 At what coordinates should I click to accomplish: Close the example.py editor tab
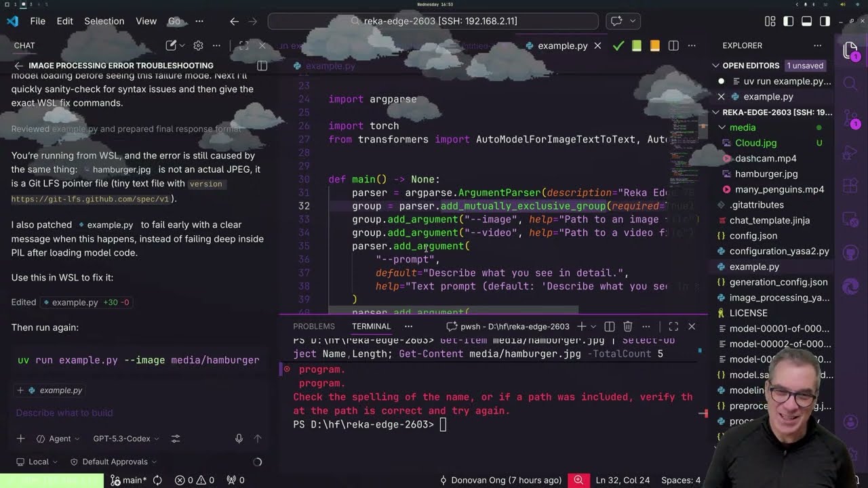(597, 45)
